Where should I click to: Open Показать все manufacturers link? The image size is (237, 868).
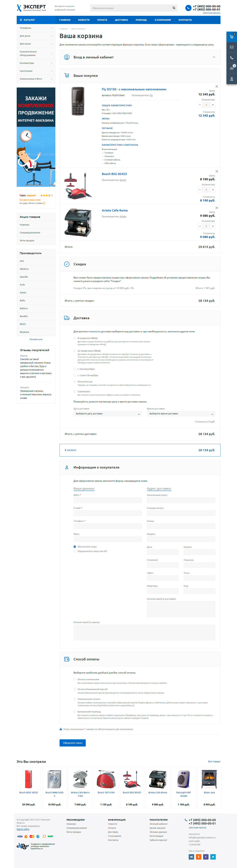coord(36,339)
